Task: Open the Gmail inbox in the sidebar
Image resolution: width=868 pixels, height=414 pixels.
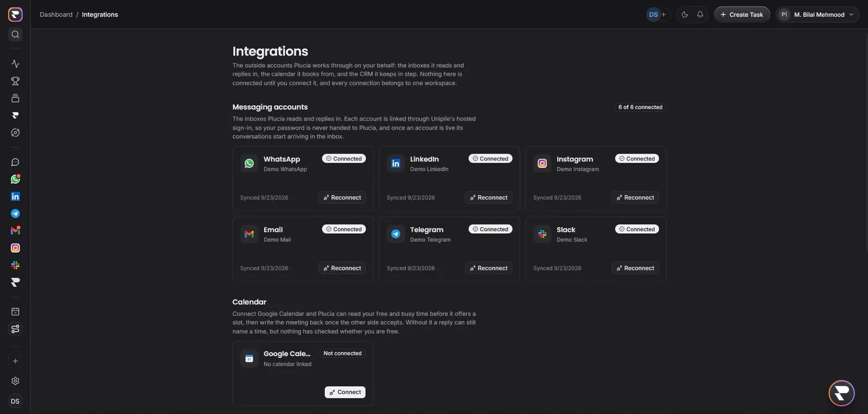Action: pos(15,231)
